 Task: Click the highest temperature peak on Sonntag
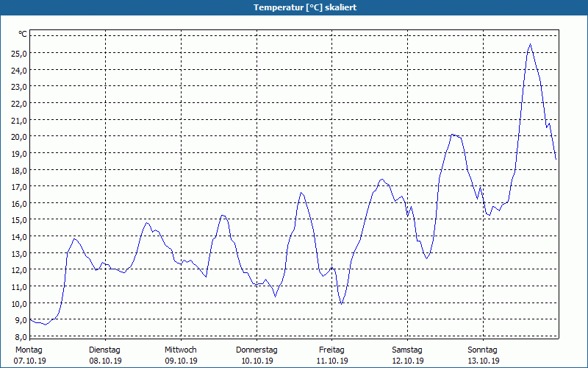click(530, 44)
